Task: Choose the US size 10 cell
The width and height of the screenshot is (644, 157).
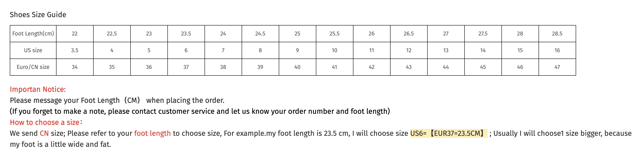Action: pyautogui.click(x=334, y=50)
